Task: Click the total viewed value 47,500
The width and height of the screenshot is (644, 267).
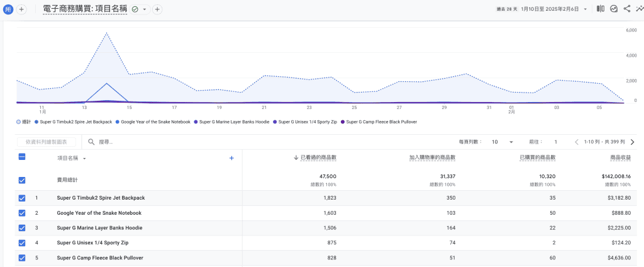Action: 327,176
